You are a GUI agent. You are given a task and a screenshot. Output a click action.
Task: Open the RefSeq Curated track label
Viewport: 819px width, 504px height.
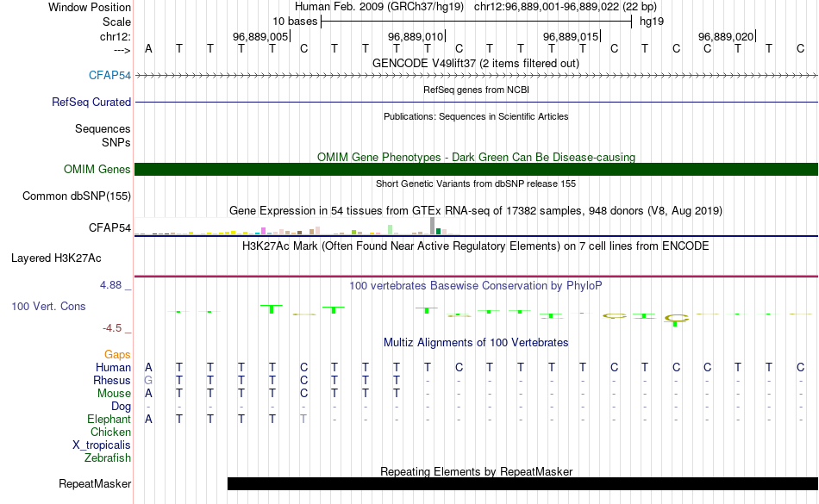[91, 102]
